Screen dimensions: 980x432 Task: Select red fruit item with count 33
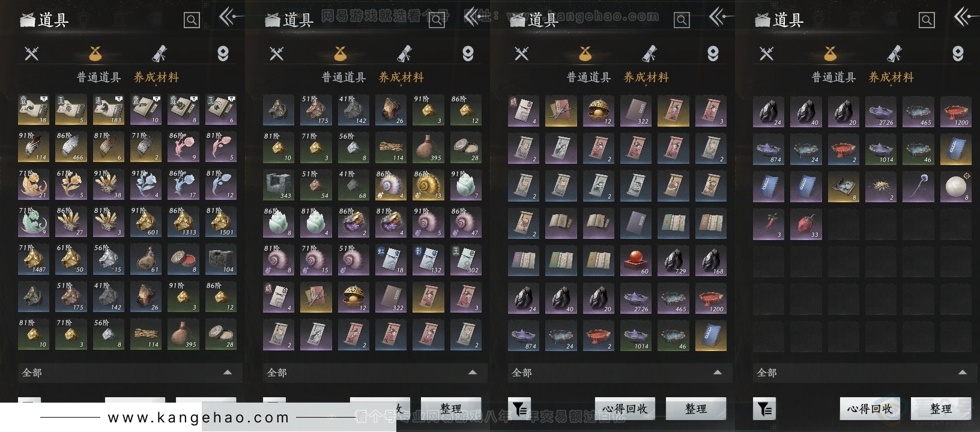coord(806,224)
